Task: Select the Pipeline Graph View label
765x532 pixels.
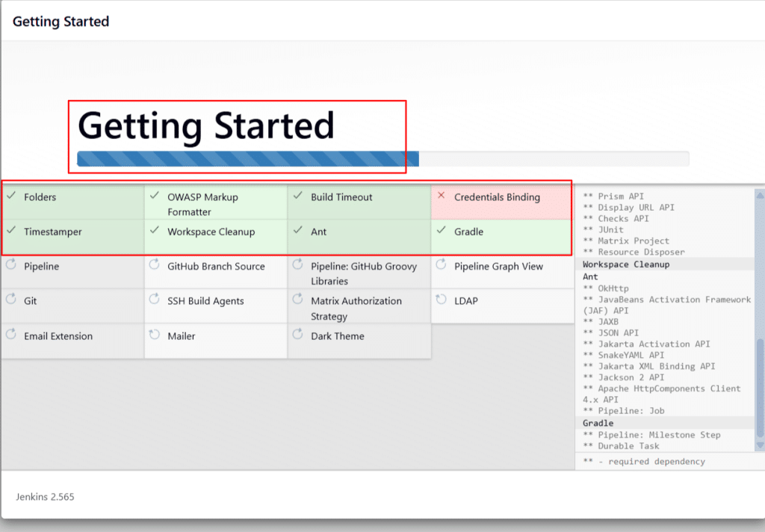Action: [x=498, y=267]
